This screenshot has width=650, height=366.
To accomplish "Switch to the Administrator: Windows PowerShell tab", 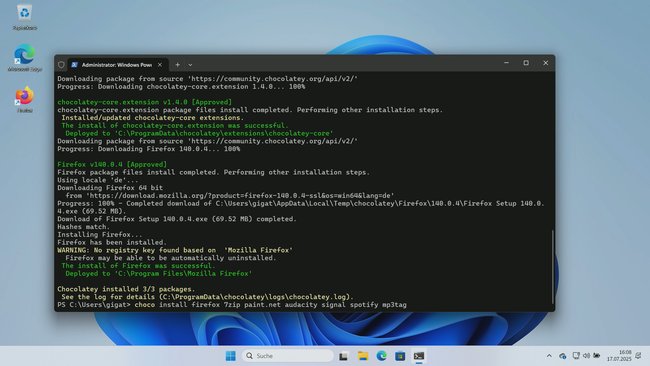I will point(117,65).
